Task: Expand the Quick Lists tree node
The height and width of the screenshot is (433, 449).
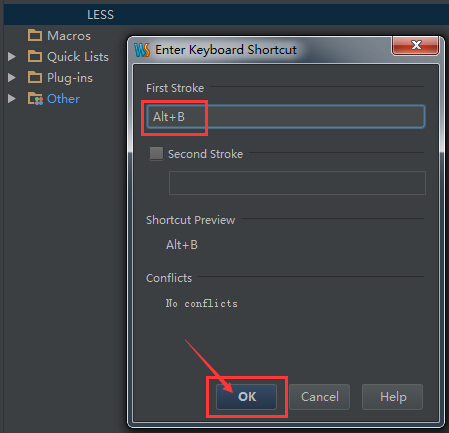Action: click(x=12, y=57)
